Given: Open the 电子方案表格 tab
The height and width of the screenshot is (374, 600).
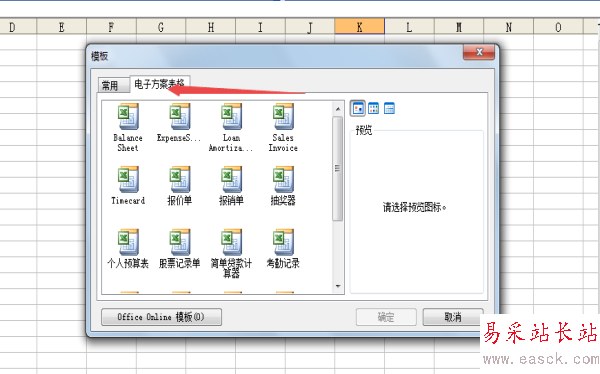Looking at the screenshot, I should [160, 83].
